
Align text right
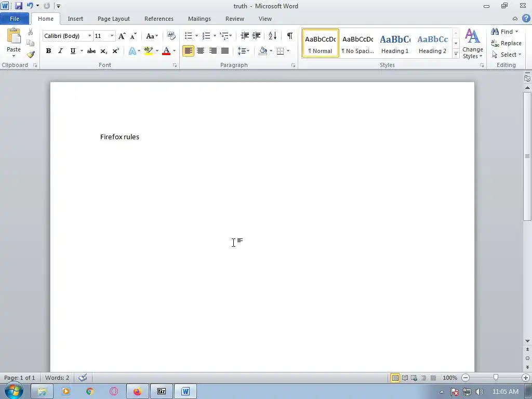[212, 51]
